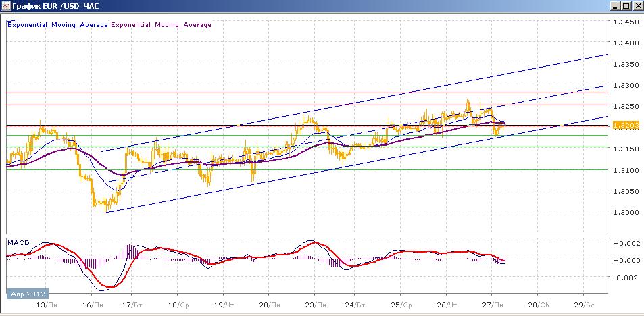Click the Апр 2012 month label
The height and width of the screenshot is (316, 644).
28,294
